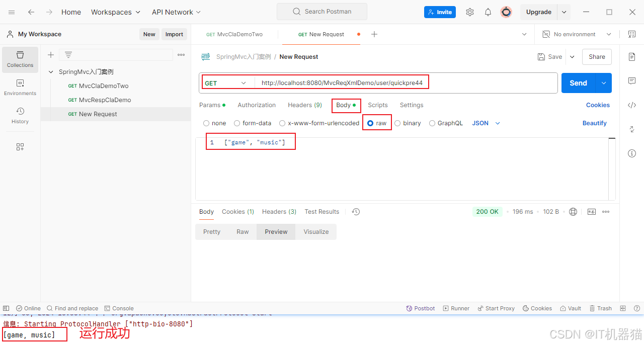Image resolution: width=644 pixels, height=345 pixels.
Task: Open the Workspaces dropdown
Action: point(116,12)
